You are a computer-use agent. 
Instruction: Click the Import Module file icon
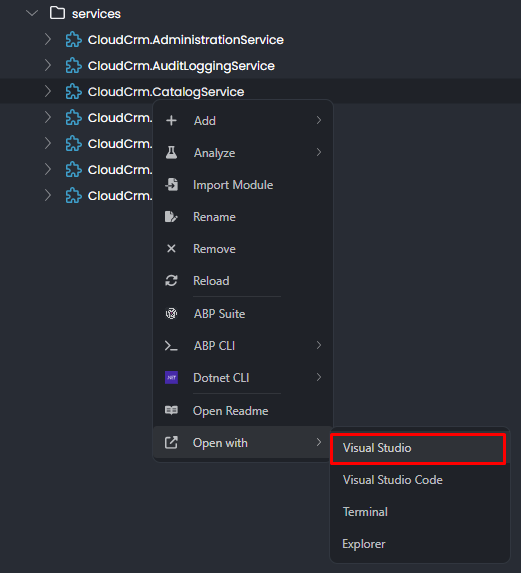pos(171,185)
